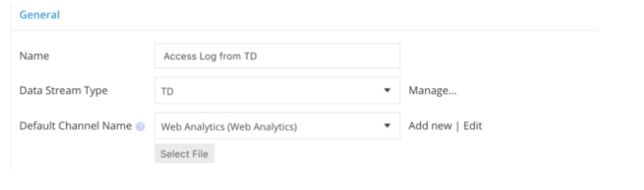Open the Web Analytics channel combo box
This screenshot has width=644, height=190.
pyautogui.click(x=277, y=126)
